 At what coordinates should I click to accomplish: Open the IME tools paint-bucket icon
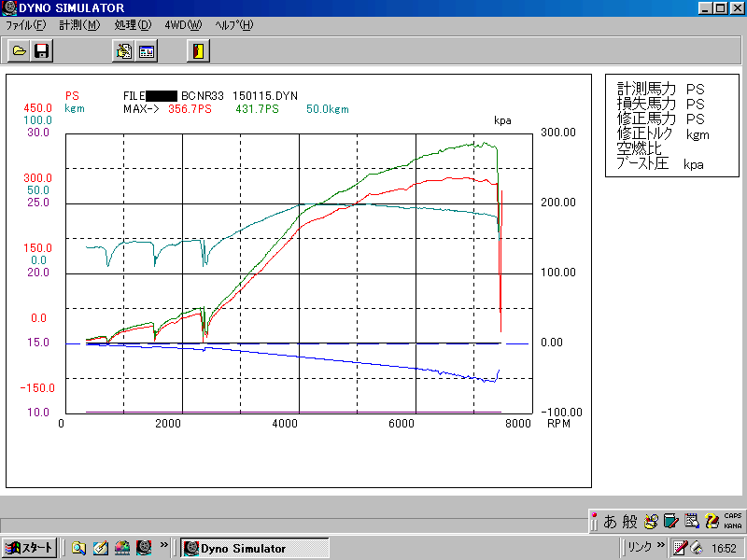coord(651,521)
